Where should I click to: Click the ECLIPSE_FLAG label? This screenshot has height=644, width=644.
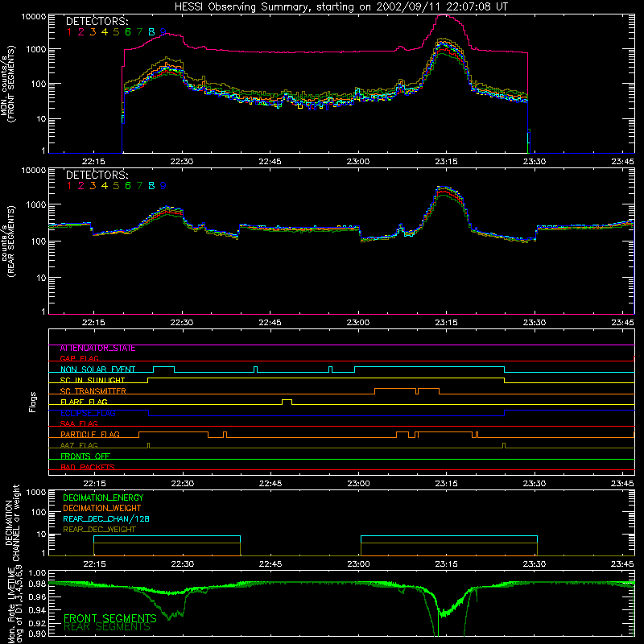[88, 413]
